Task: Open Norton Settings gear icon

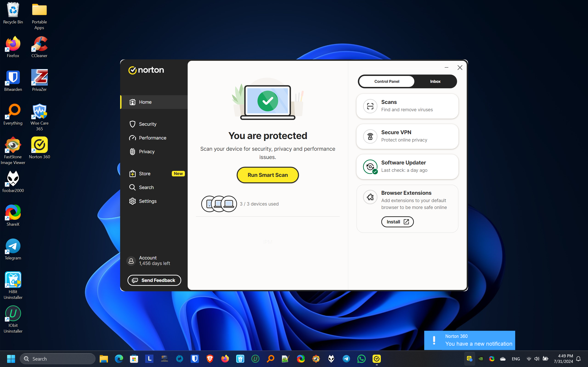Action: 133,201
